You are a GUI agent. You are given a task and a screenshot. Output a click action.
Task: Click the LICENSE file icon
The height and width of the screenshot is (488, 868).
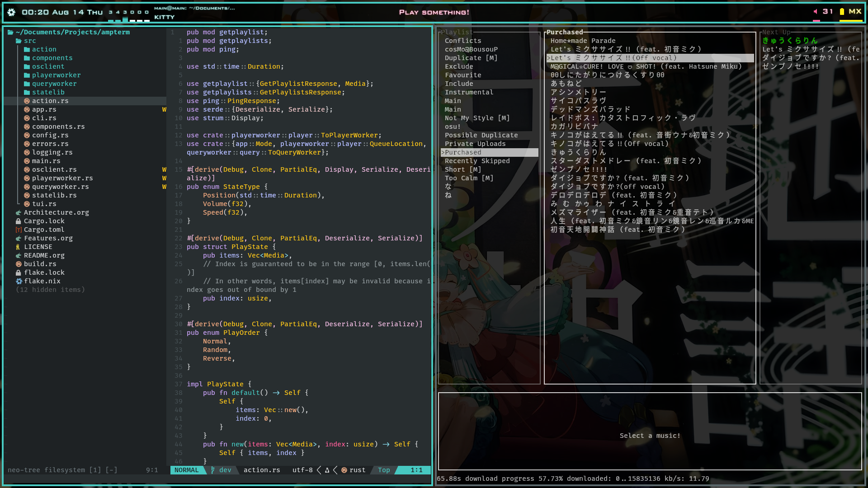point(19,247)
